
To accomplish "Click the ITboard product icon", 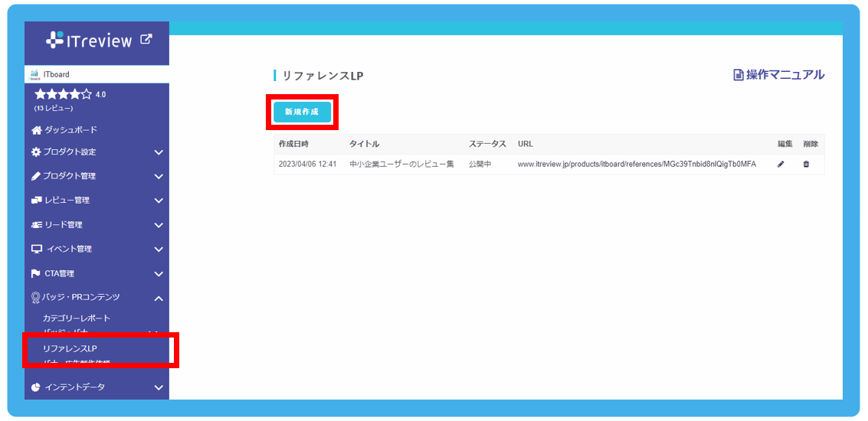I will coord(34,74).
